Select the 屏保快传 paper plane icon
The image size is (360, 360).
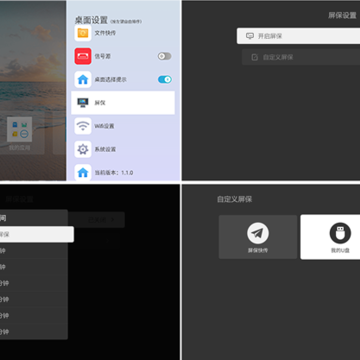(x=258, y=233)
